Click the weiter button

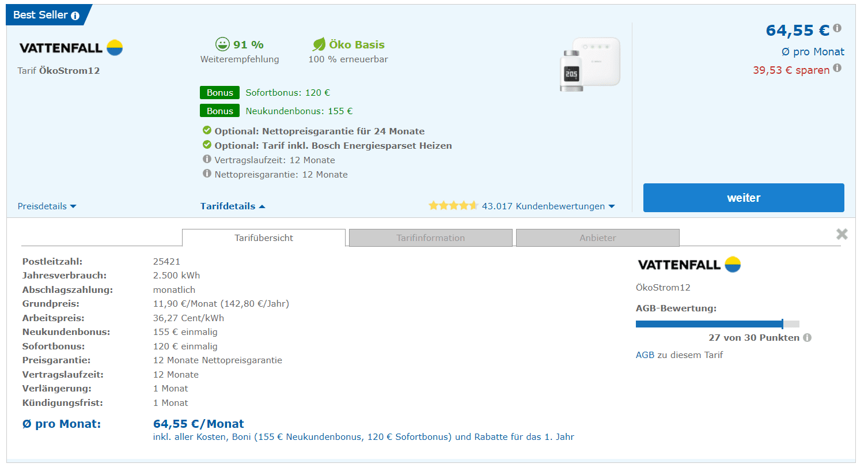744,198
